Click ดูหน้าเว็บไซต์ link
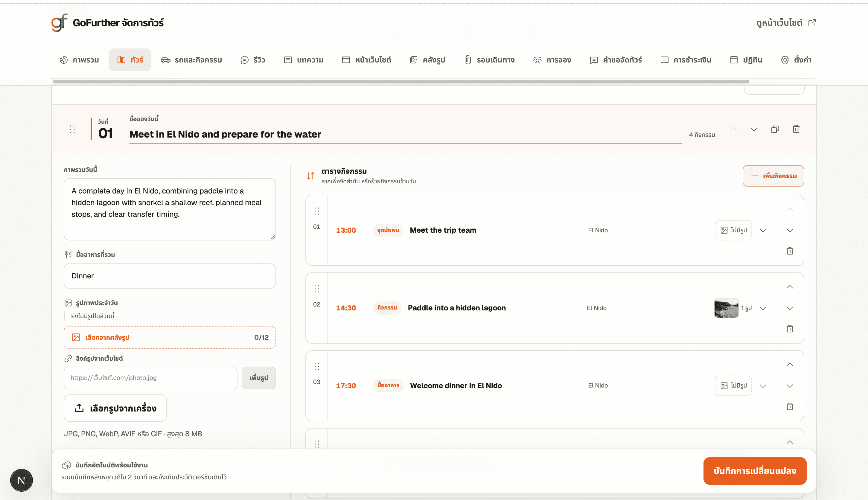The image size is (868, 500). click(786, 23)
